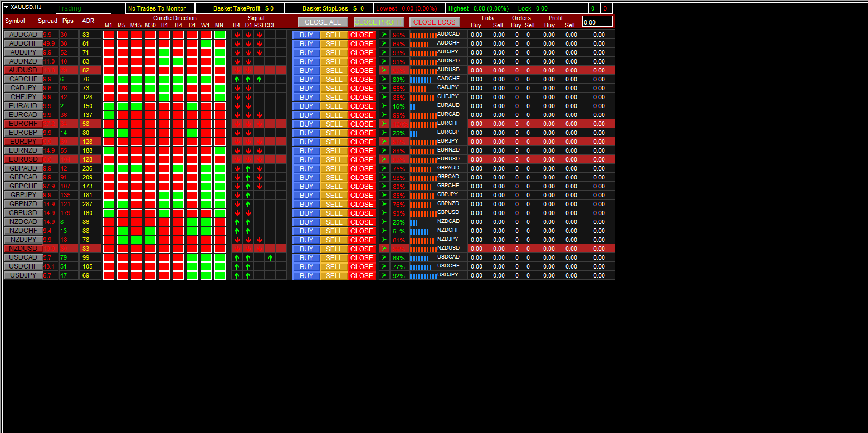
Task: Select the NZDJPY symbol button
Action: click(x=23, y=240)
